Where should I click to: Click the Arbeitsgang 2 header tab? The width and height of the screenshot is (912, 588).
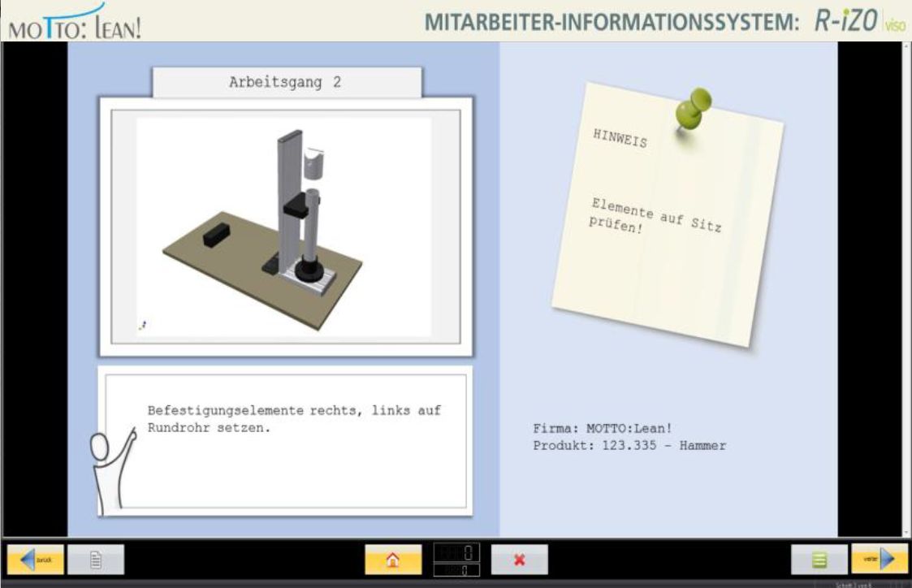[287, 82]
